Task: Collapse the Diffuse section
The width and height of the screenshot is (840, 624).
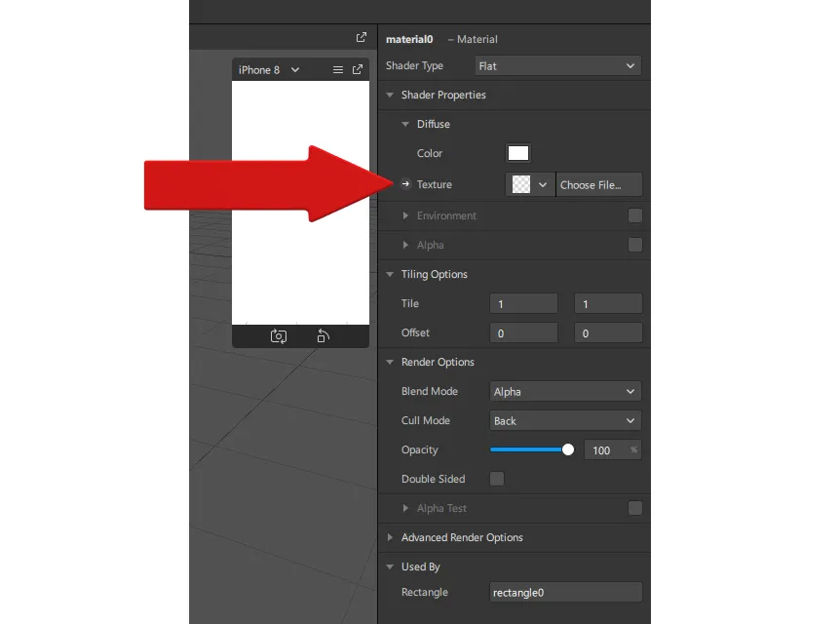Action: 405,124
